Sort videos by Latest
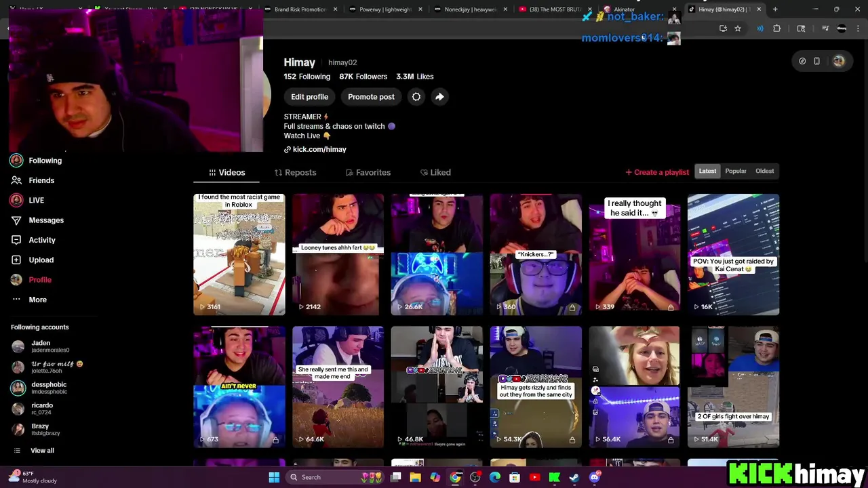The width and height of the screenshot is (868, 488). [707, 171]
